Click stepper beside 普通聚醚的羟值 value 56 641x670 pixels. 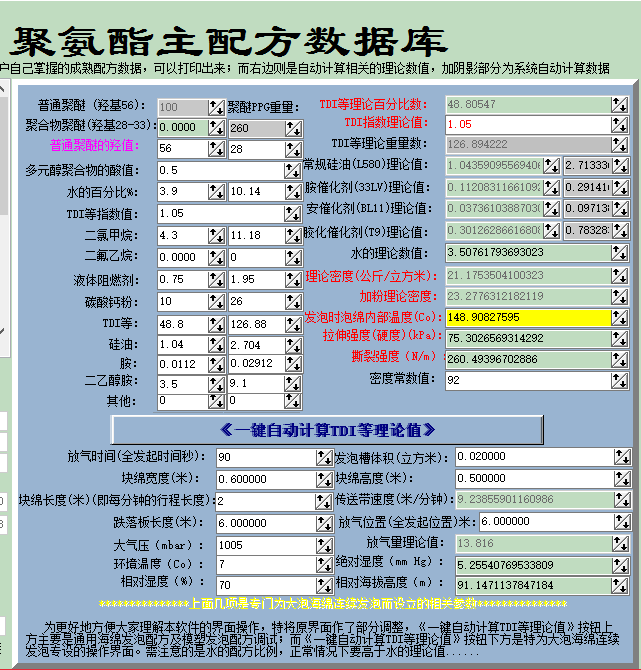pos(217,149)
